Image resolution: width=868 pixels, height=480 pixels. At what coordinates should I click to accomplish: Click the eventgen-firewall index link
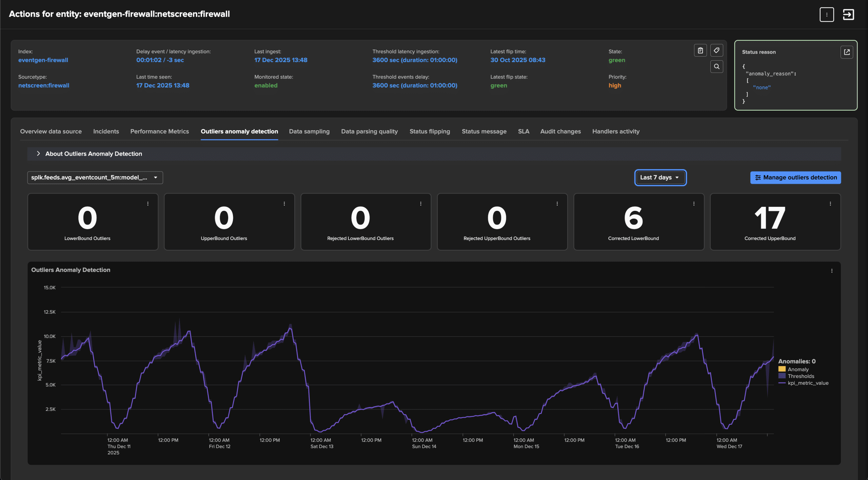(x=43, y=60)
